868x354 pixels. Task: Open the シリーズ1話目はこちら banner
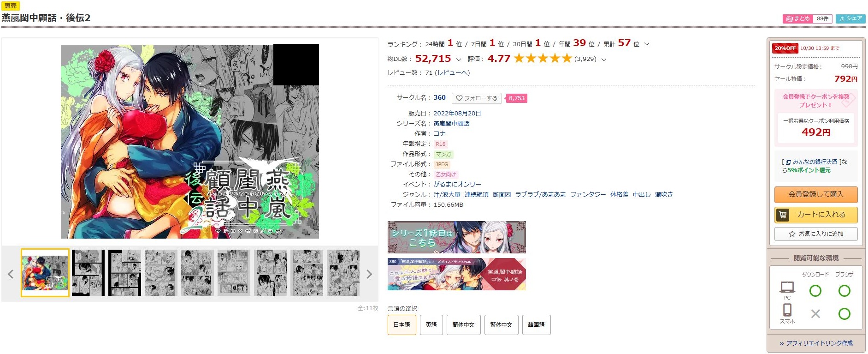tap(456, 237)
